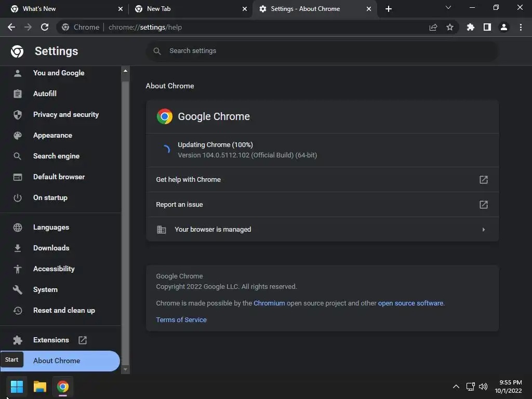This screenshot has height=399, width=532.
Task: Open the Chrome three-dot menu
Action: (521, 27)
